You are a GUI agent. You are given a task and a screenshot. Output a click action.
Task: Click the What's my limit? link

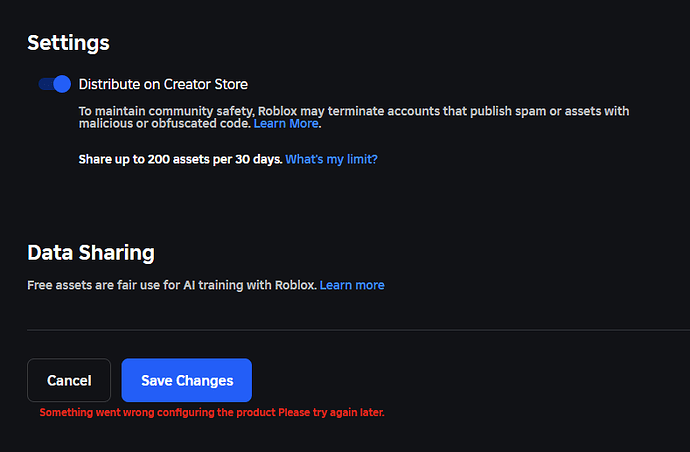331,159
